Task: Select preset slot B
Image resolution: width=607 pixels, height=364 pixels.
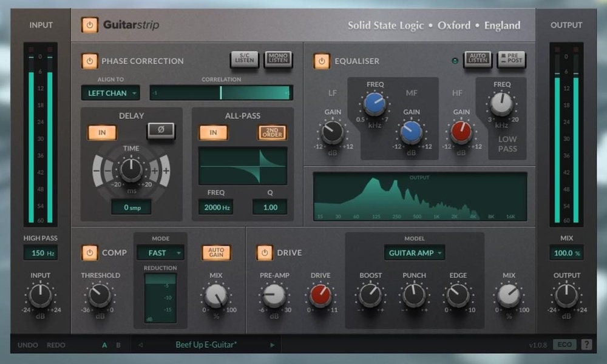Action: coord(118,345)
